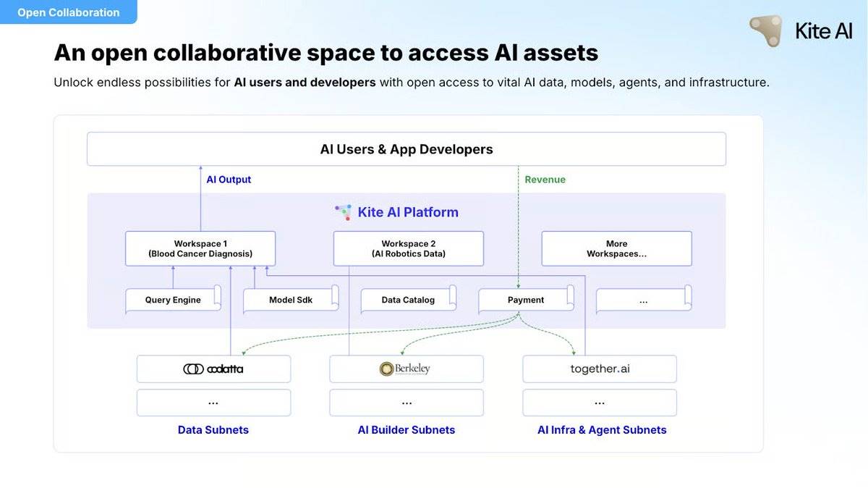The height and width of the screenshot is (488, 868).
Task: Select the colorful spark icon next to Kite AI Platform
Action: pyautogui.click(x=342, y=212)
